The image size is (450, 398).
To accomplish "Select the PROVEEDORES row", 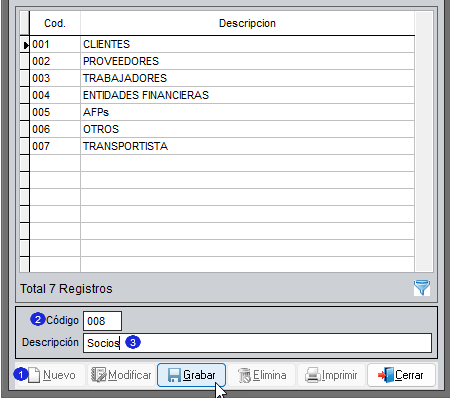I will [x=222, y=61].
